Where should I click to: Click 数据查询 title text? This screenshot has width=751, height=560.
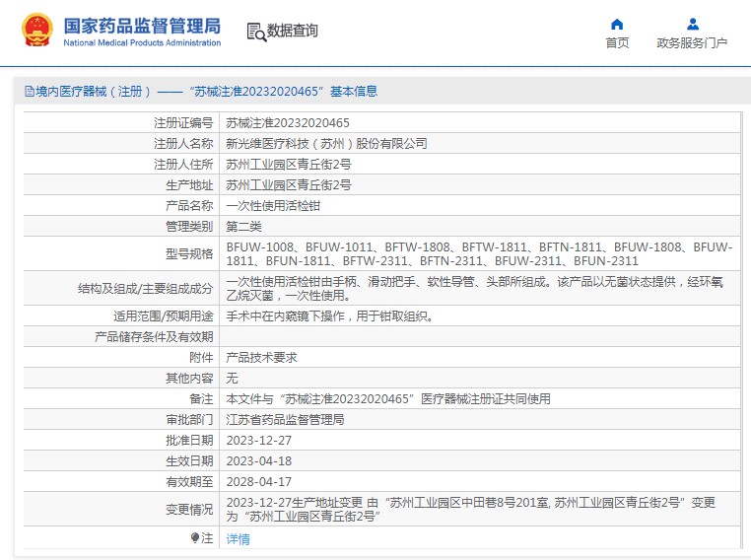click(x=292, y=31)
